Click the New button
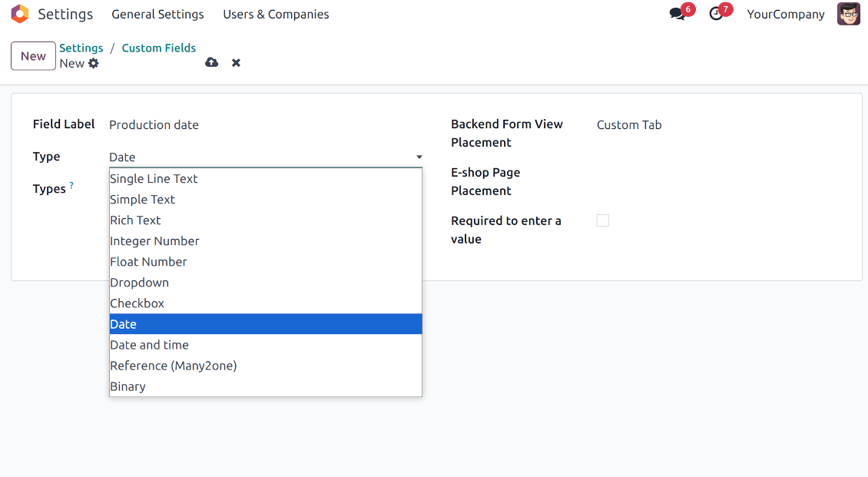This screenshot has width=868, height=477. [x=33, y=56]
